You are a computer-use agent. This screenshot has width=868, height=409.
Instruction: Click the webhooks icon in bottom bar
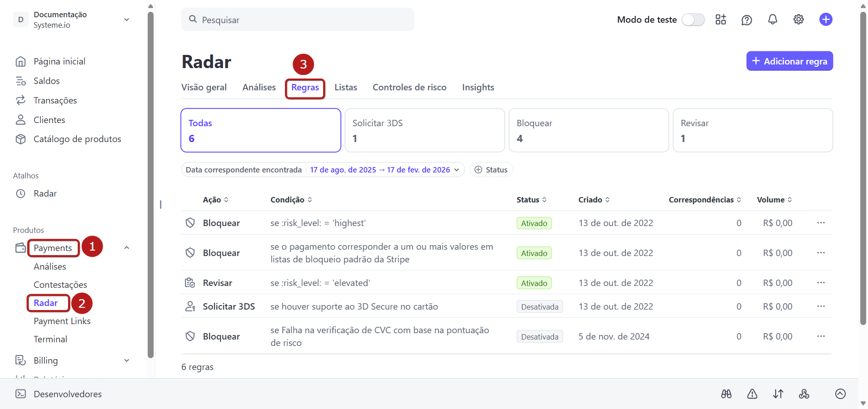tap(804, 394)
